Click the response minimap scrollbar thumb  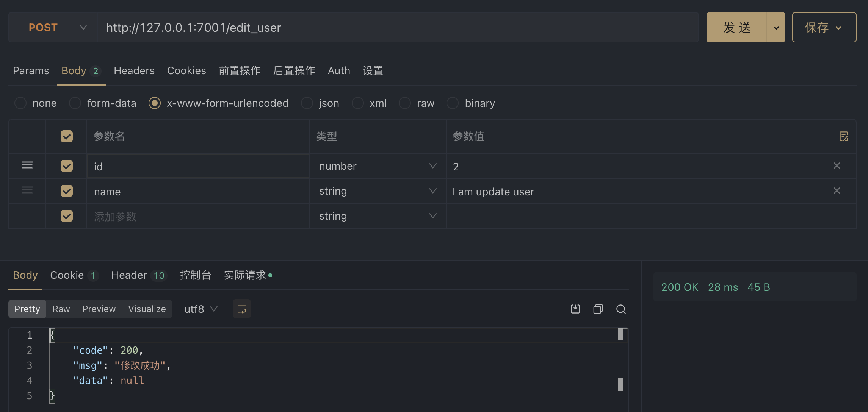pyautogui.click(x=620, y=334)
